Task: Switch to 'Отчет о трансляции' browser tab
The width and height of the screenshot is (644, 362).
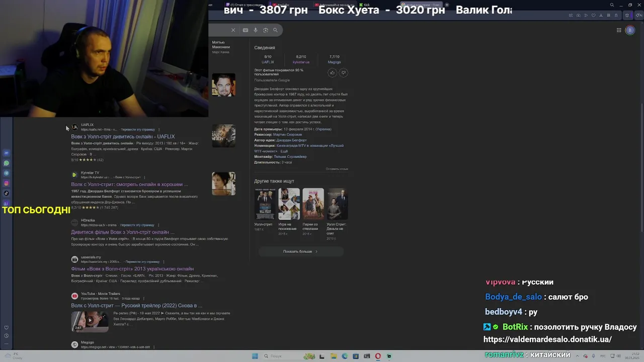Action: tap(246, 5)
